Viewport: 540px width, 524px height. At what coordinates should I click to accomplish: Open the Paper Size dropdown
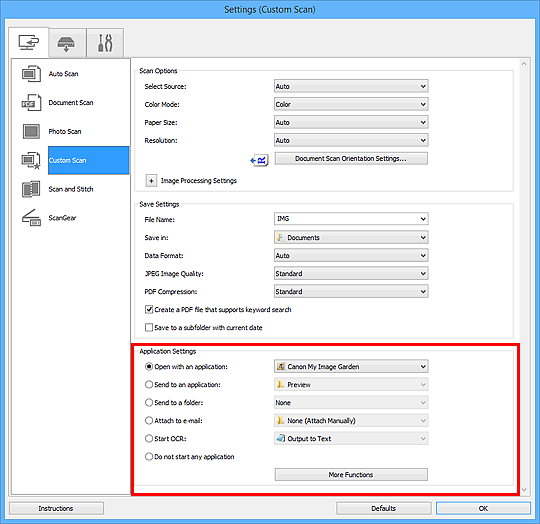pyautogui.click(x=351, y=123)
